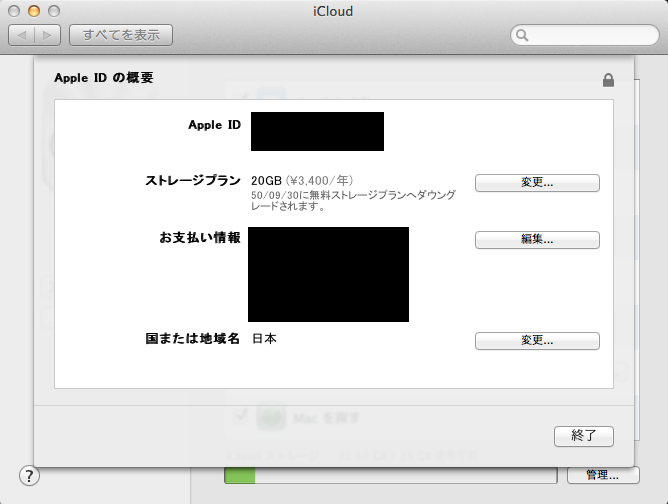The width and height of the screenshot is (668, 504).
Task: Click the search magnifier icon
Action: point(522,35)
